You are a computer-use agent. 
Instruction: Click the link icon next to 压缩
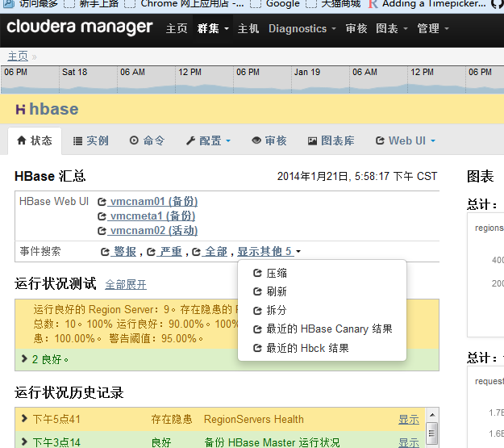[x=258, y=274]
